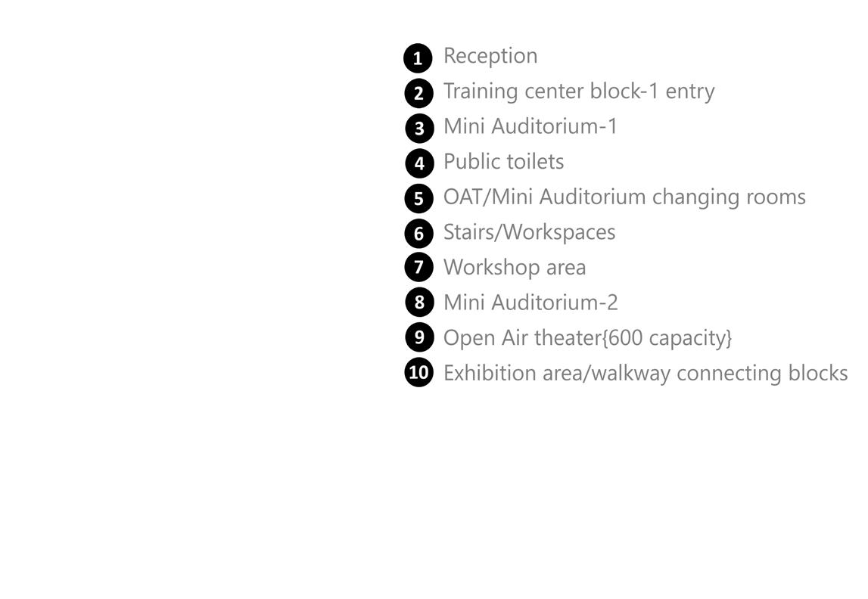Select the Public toilets label
This screenshot has height=599, width=868.
pyautogui.click(x=503, y=162)
